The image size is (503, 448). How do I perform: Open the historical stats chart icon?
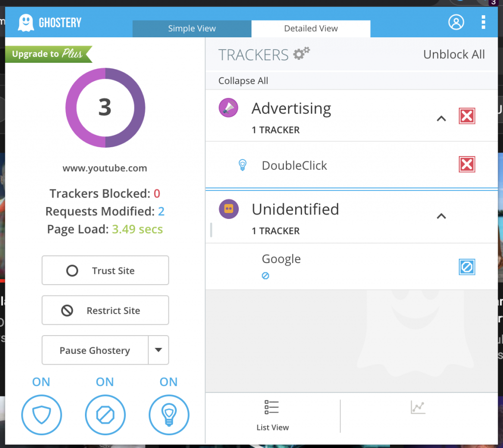point(418,407)
